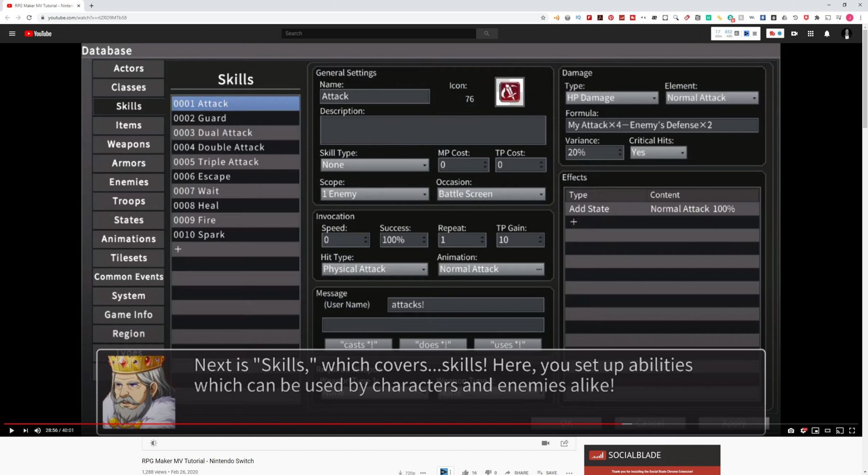Open the Common Events tab
This screenshot has height=475, width=868.
click(129, 277)
